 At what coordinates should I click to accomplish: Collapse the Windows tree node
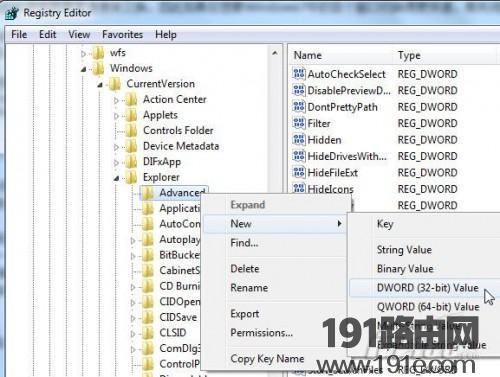click(83, 69)
